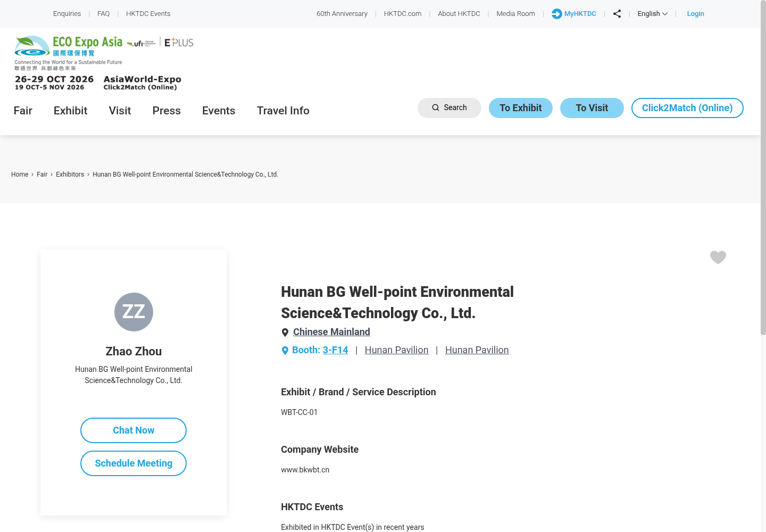Screen dimensions: 766x532
Task: Open the Enquiries link
Action: coord(67,14)
